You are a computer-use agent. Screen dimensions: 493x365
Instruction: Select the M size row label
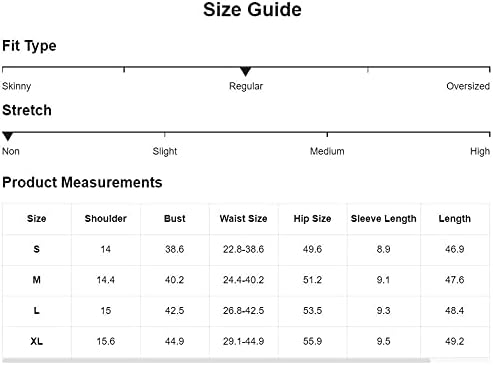[37, 280]
